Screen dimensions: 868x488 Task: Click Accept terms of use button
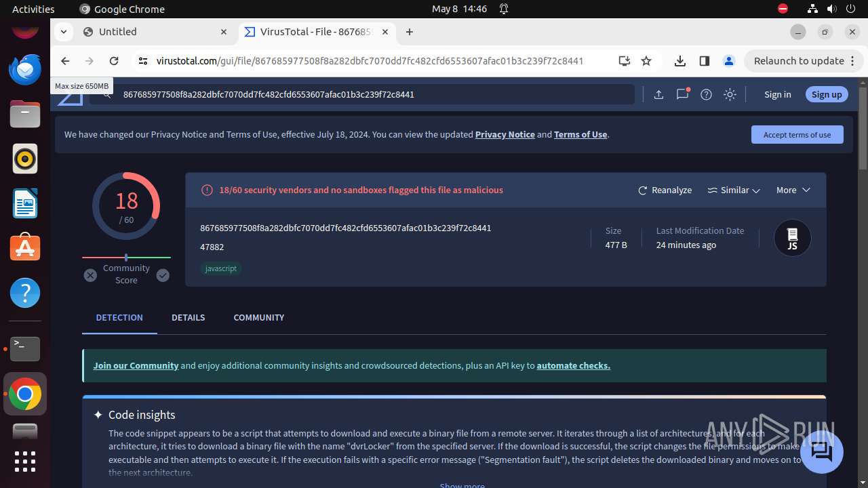pos(797,134)
